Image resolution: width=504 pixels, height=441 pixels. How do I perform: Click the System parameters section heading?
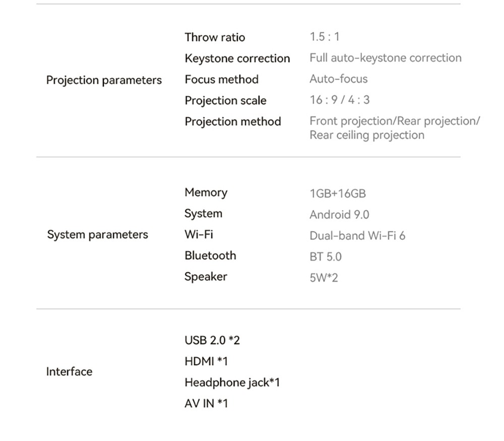97,235
